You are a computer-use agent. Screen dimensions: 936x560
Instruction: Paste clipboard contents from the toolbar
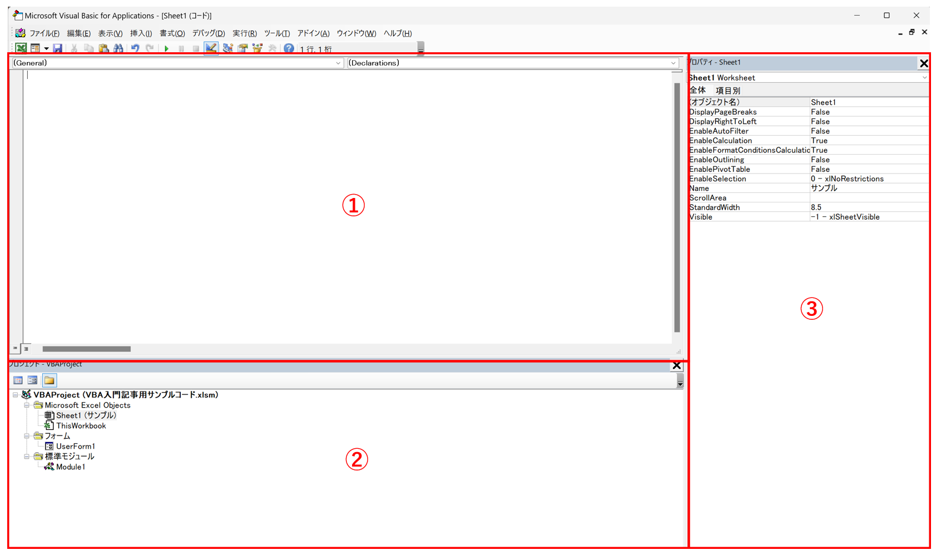coord(103,48)
